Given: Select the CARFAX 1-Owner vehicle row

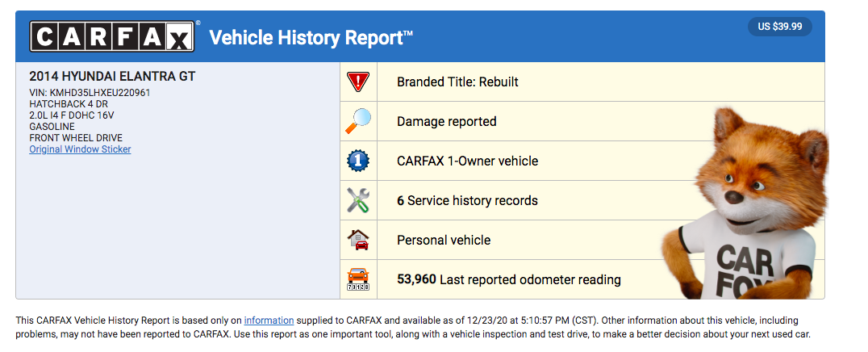Looking at the screenshot, I should pos(582,161).
